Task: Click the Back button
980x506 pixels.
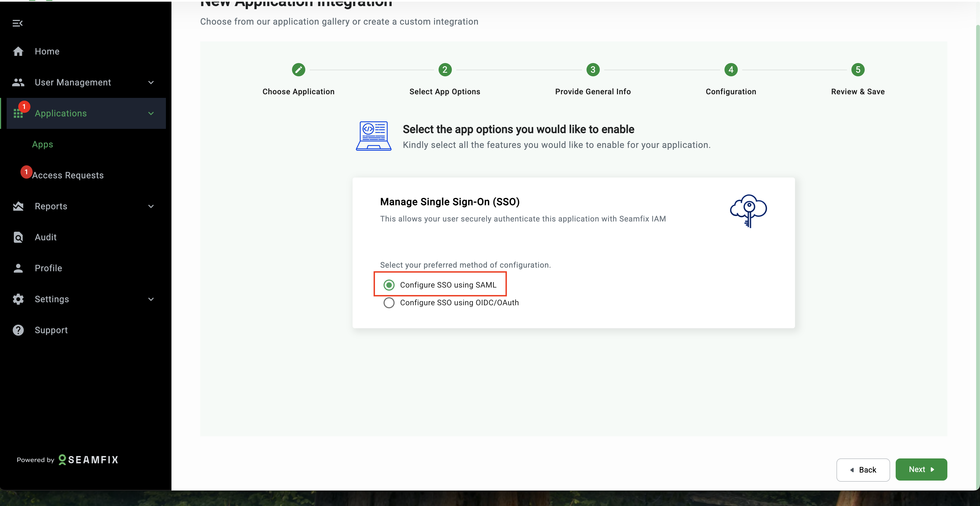Action: [x=863, y=470]
